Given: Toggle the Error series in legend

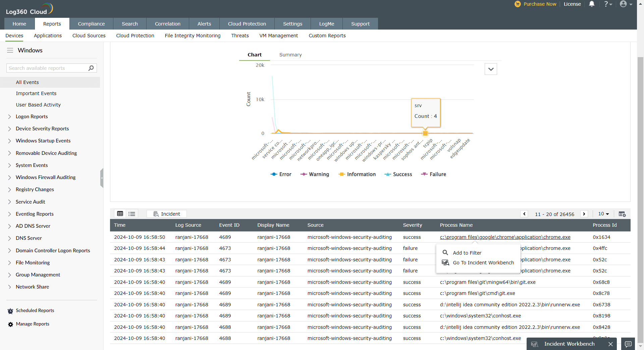Looking at the screenshot, I should [281, 174].
